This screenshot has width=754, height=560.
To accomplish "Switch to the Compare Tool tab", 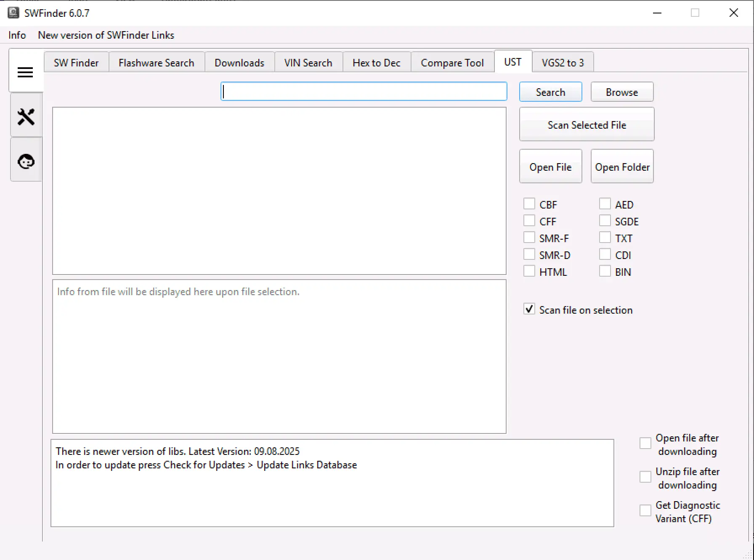I will pyautogui.click(x=452, y=63).
